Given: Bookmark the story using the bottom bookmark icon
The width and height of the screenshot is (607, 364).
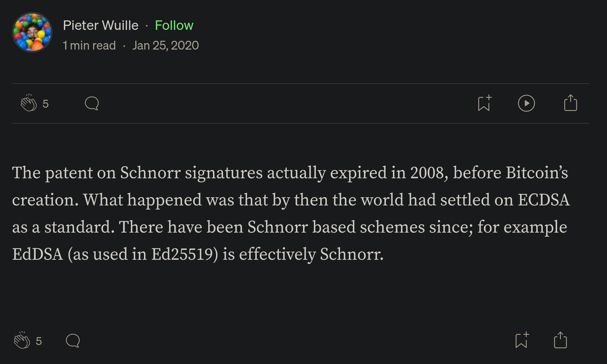Looking at the screenshot, I should 522,340.
